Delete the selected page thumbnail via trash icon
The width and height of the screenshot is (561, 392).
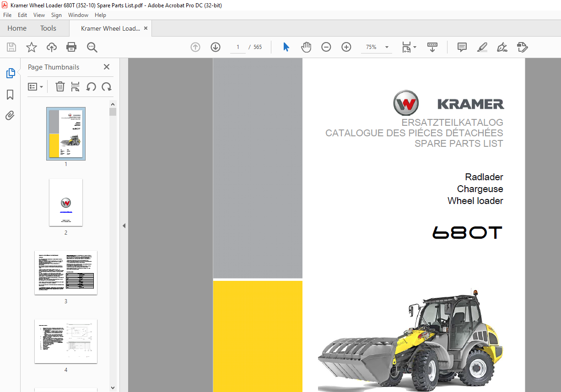click(60, 86)
